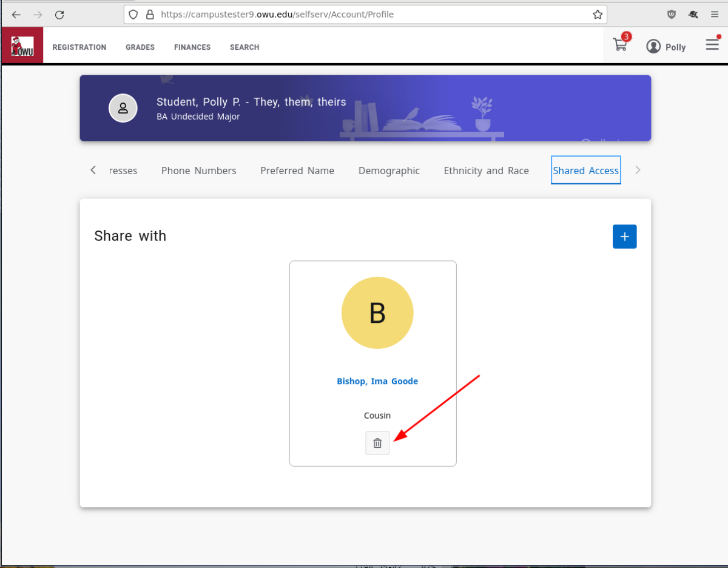Click the profile avatar icon in banner

(x=123, y=108)
